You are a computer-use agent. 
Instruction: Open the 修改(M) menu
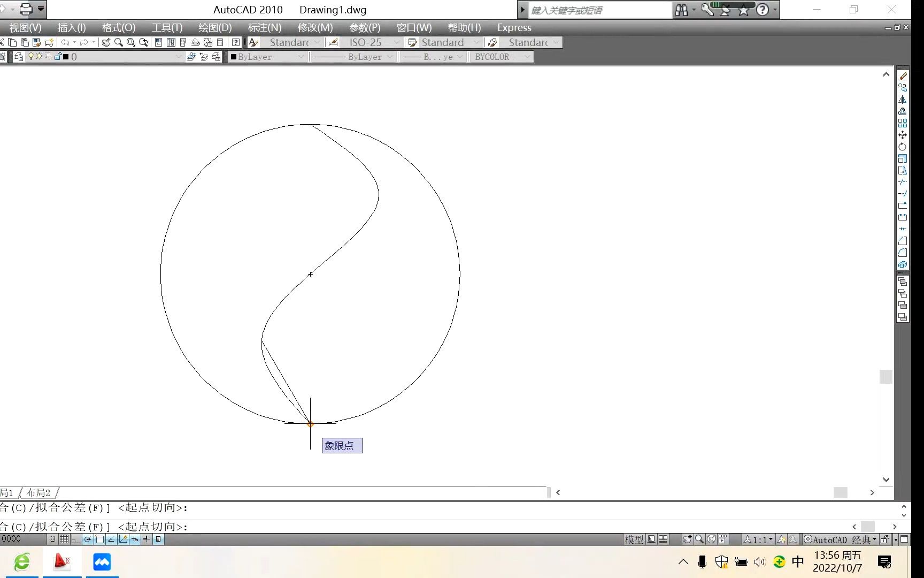pyautogui.click(x=315, y=27)
